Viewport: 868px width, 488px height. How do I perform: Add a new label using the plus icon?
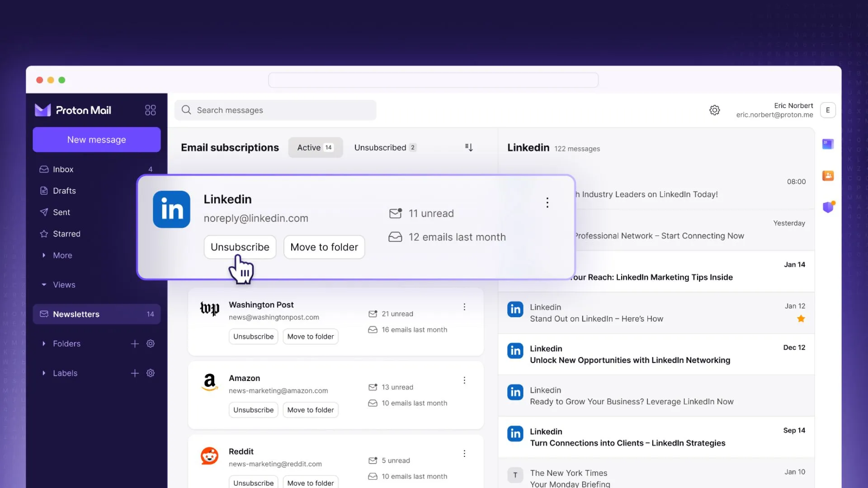(x=134, y=373)
